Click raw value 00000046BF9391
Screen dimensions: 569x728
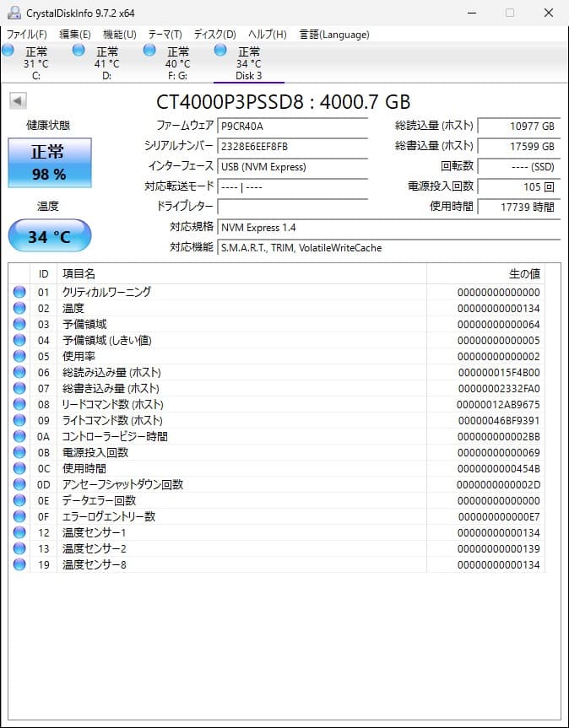point(499,421)
